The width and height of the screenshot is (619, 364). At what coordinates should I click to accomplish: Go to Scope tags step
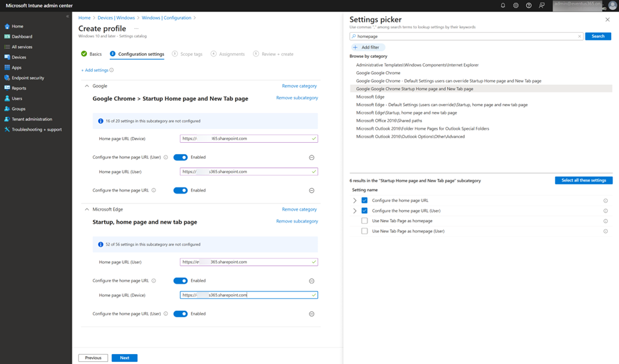coord(187,54)
